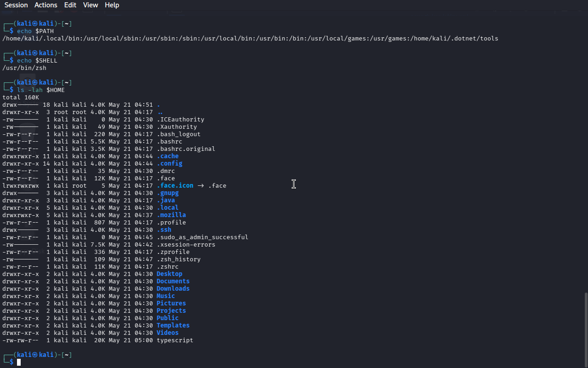Click the Documents directory entry
This screenshot has width=588, height=368.
pyautogui.click(x=173, y=282)
